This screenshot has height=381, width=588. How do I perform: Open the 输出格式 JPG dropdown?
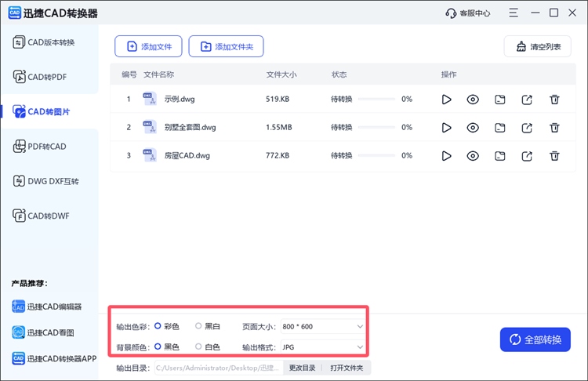pos(322,347)
